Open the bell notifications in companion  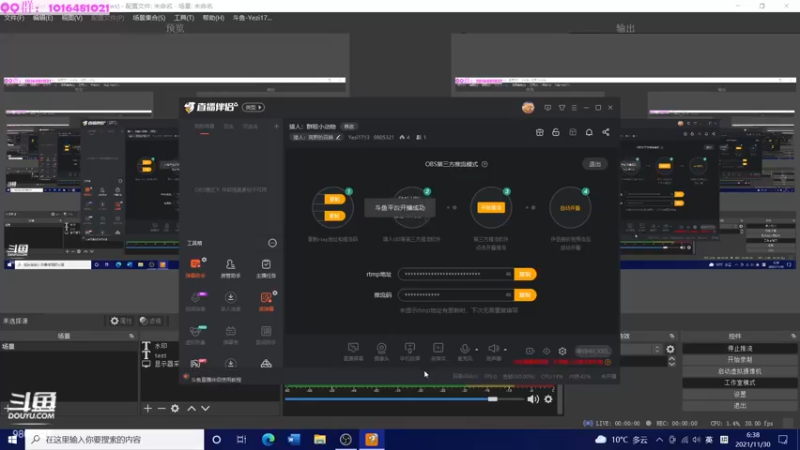pos(589,132)
